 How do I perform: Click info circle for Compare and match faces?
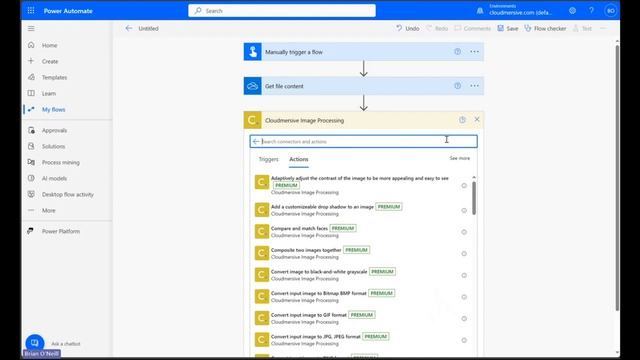click(x=464, y=232)
